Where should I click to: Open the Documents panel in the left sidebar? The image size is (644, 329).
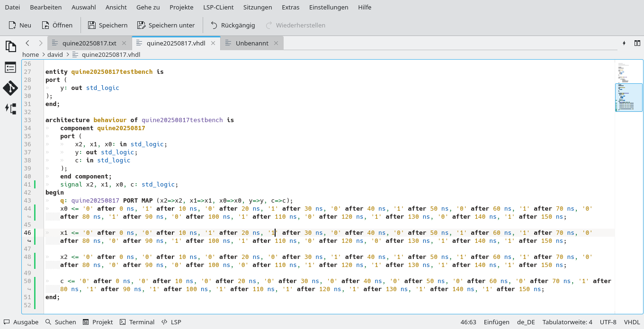point(10,46)
